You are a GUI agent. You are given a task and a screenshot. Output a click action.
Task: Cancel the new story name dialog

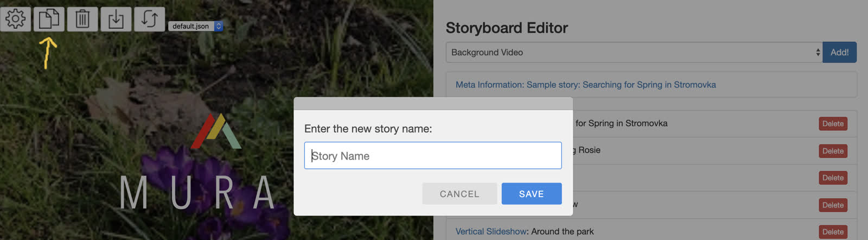tap(459, 194)
